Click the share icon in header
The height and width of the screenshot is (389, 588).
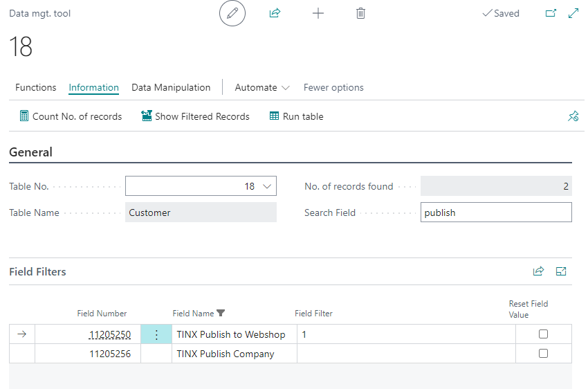coord(275,13)
